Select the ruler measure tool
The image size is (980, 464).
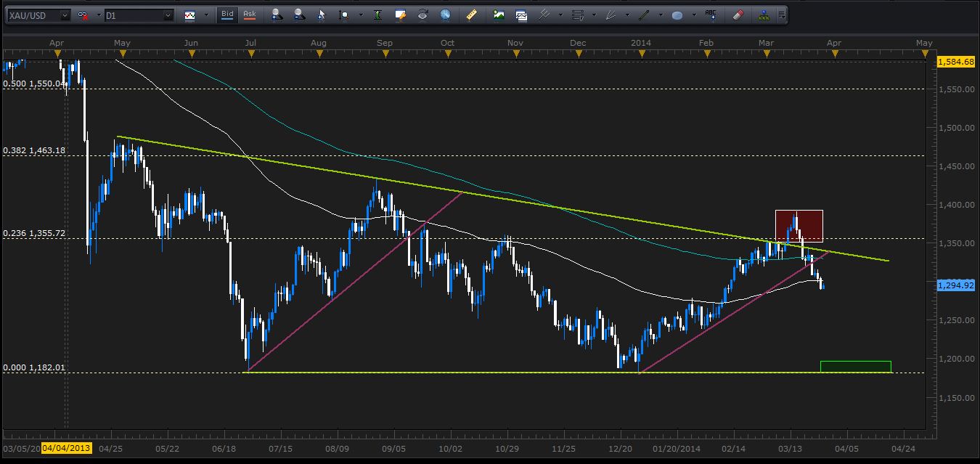pos(472,15)
